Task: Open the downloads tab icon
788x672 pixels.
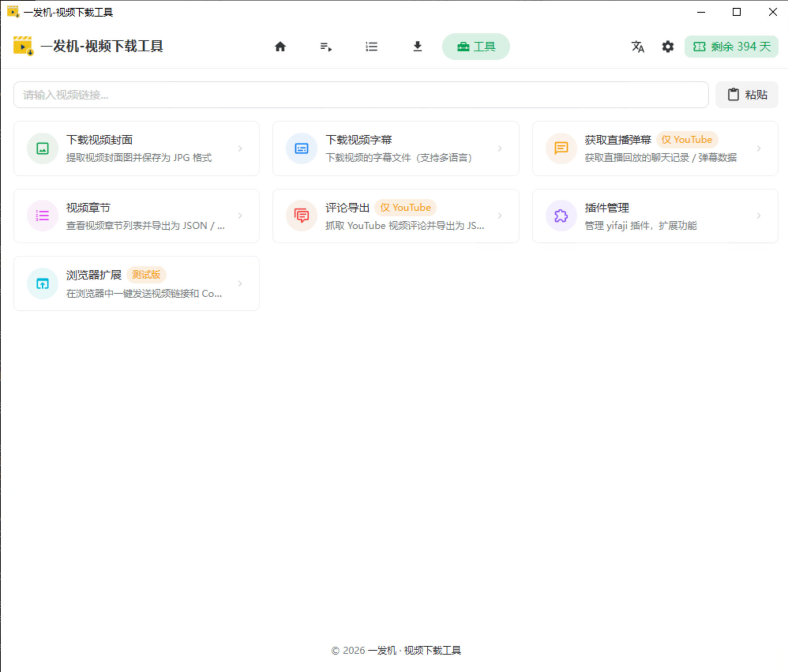Action: pos(417,47)
